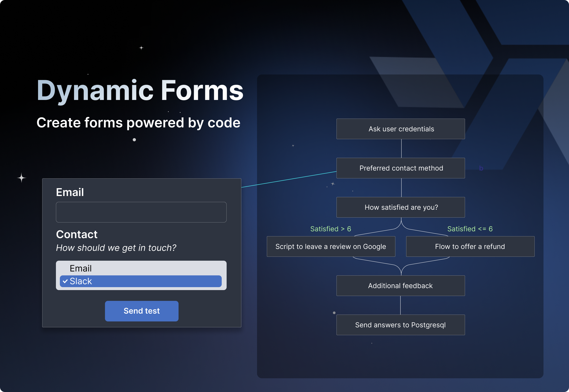Toggle the 'Satisfied <= 6' branch condition
The height and width of the screenshot is (392, 569).
[469, 228]
